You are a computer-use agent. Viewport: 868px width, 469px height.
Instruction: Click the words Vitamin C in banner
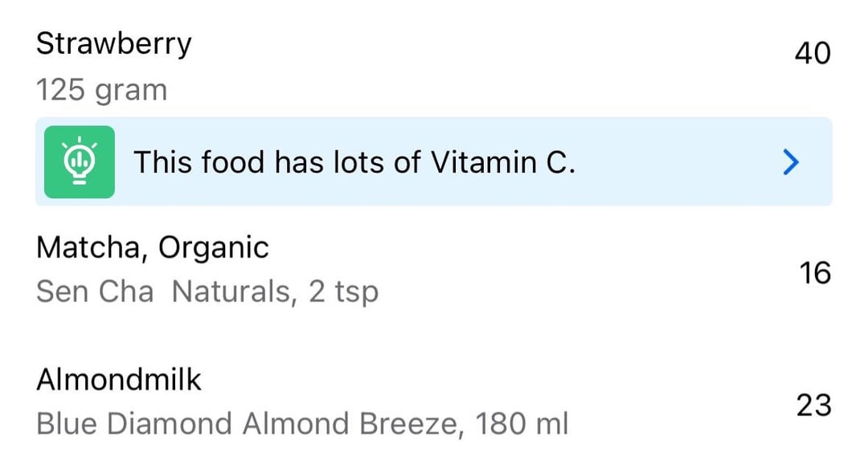[503, 162]
